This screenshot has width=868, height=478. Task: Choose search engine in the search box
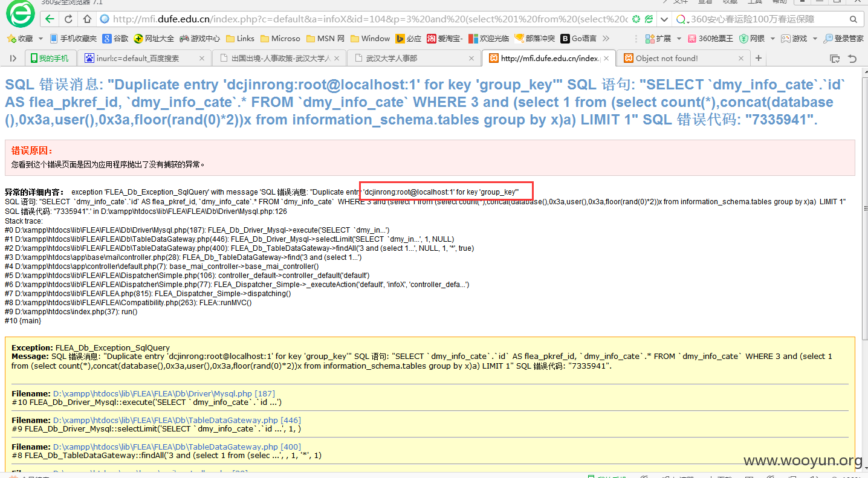click(683, 19)
